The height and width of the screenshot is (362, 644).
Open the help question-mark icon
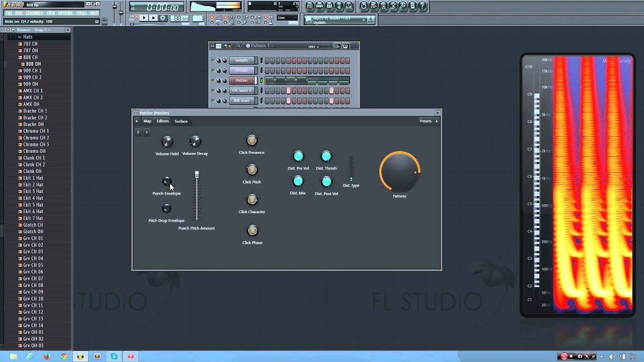[422, 6]
